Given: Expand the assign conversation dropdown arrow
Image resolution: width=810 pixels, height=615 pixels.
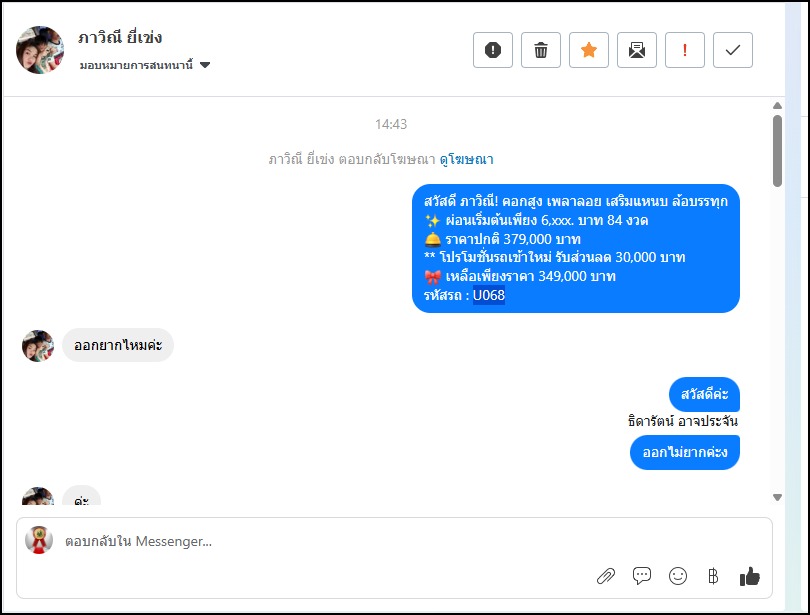Looking at the screenshot, I should (x=205, y=65).
